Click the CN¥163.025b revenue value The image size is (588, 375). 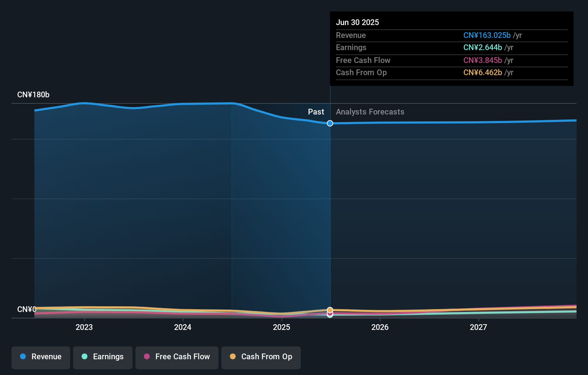487,35
